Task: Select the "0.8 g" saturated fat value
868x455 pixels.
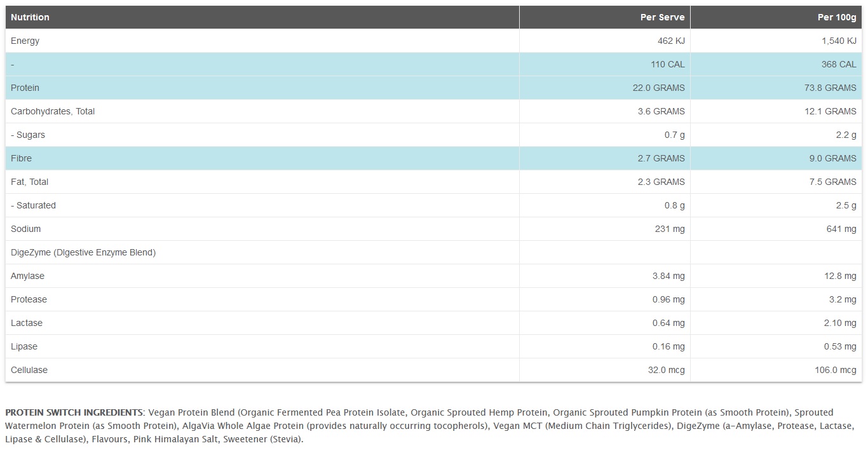Action: pyautogui.click(x=675, y=205)
